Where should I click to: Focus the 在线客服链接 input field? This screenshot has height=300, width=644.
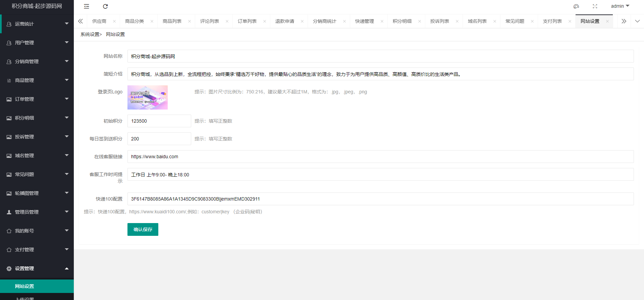380,157
